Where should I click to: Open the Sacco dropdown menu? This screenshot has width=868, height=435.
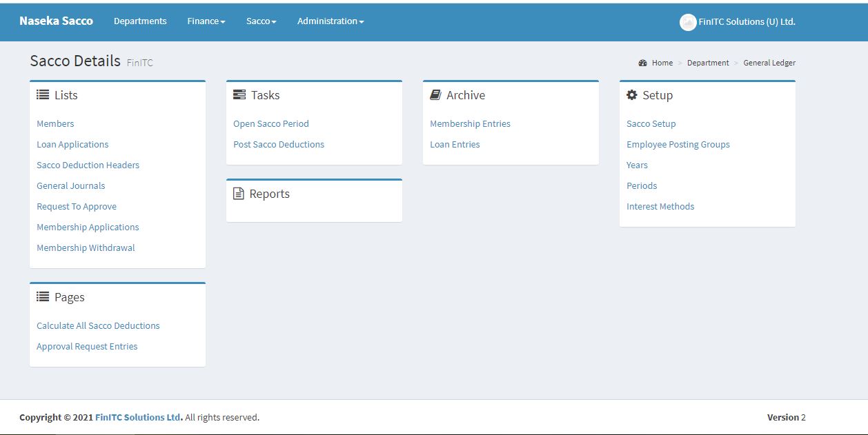tap(261, 21)
